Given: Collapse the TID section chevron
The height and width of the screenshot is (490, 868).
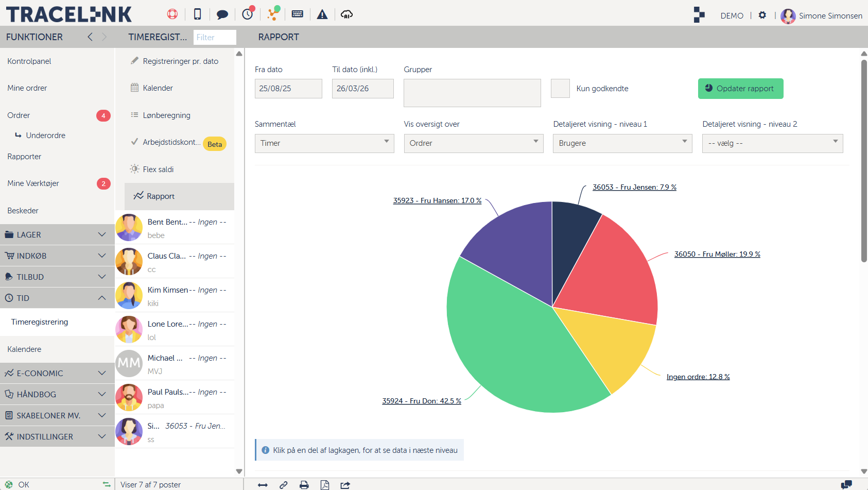Looking at the screenshot, I should pos(102,298).
